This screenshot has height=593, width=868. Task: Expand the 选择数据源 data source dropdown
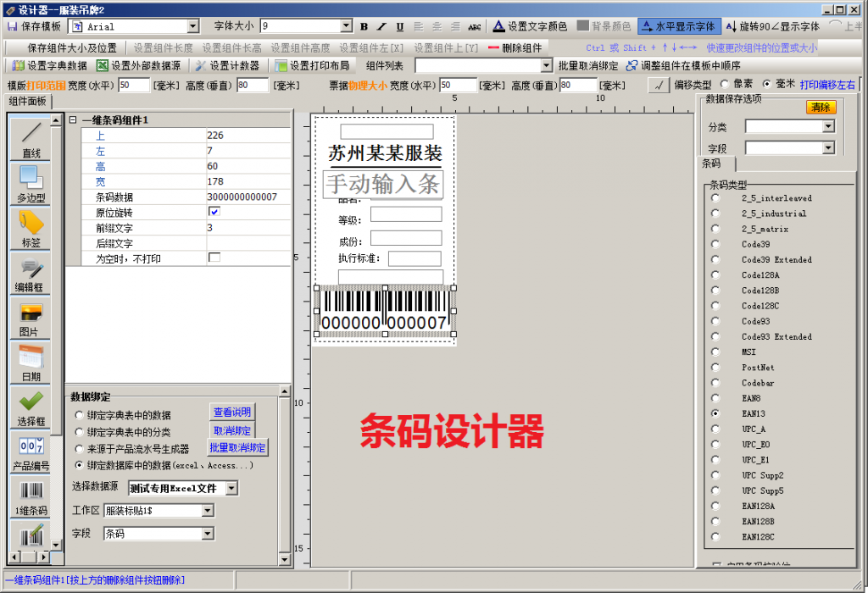click(231, 488)
